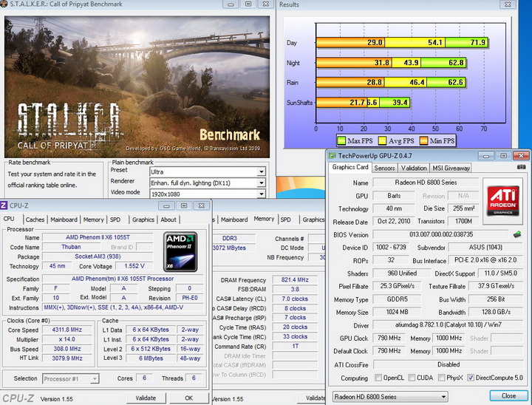This screenshot has width=532, height=405.
Task: Select Mainboard tab in rear CPU-Z window
Action: click(x=234, y=219)
